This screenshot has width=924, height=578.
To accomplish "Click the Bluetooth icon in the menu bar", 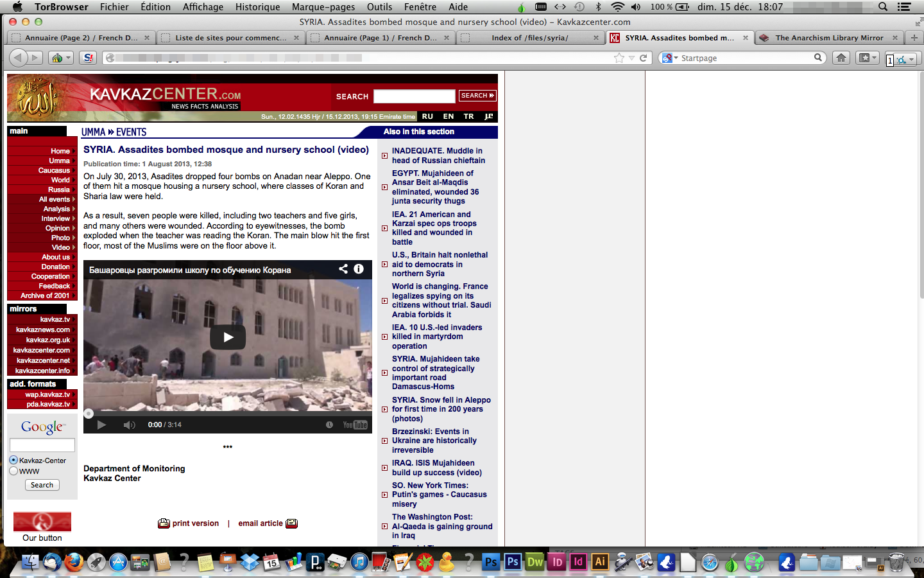I will [598, 7].
